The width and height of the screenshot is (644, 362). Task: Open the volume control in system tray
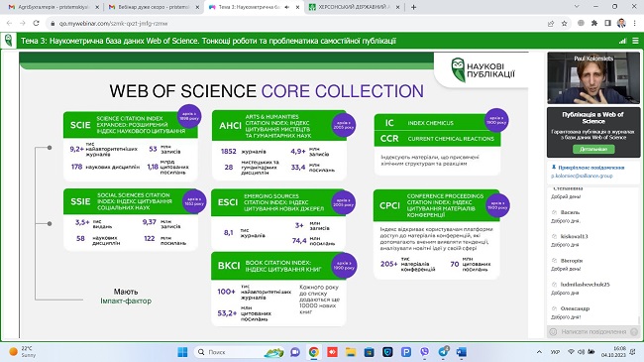pos(582,352)
